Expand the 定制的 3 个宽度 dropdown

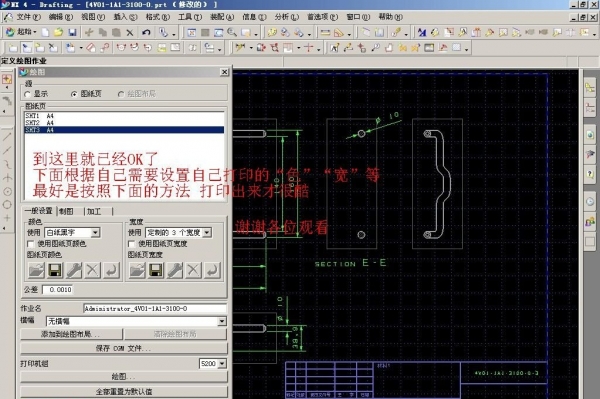click(x=207, y=232)
